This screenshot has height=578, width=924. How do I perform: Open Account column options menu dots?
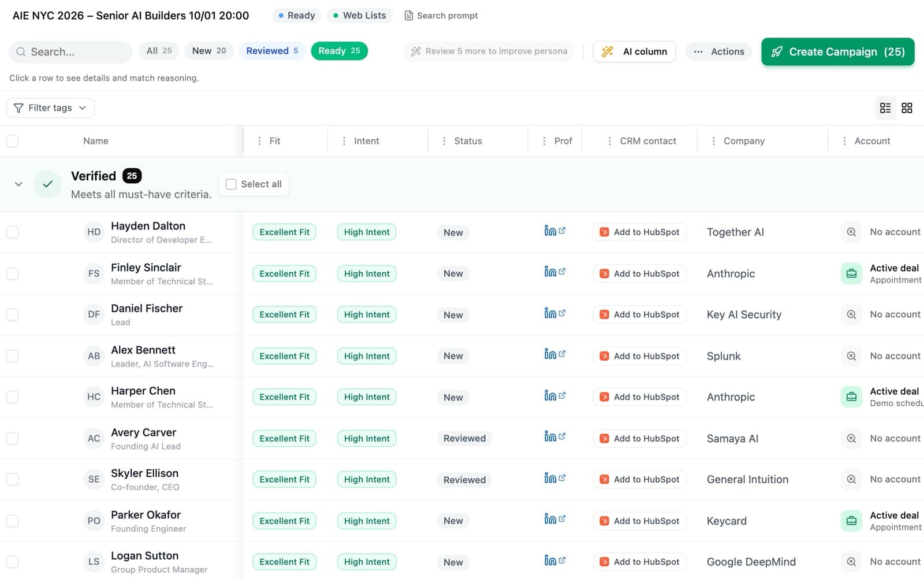(845, 141)
